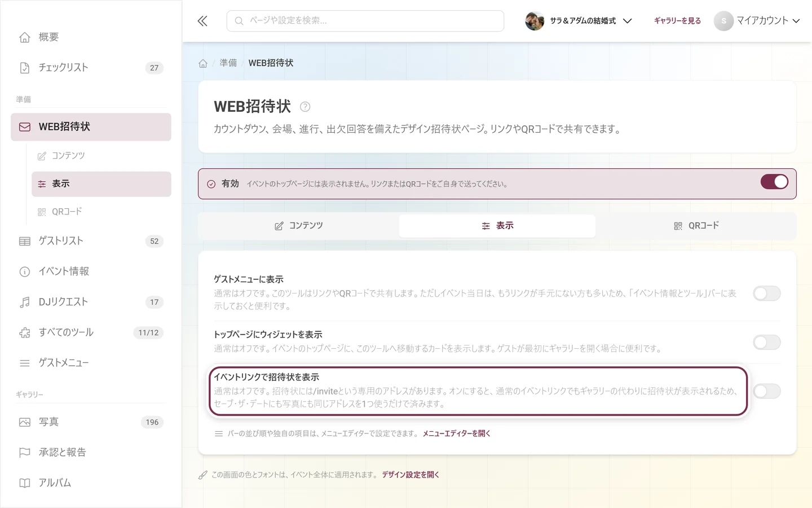Open すべてのツール in the sidebar
This screenshot has height=508, width=812.
pos(91,332)
